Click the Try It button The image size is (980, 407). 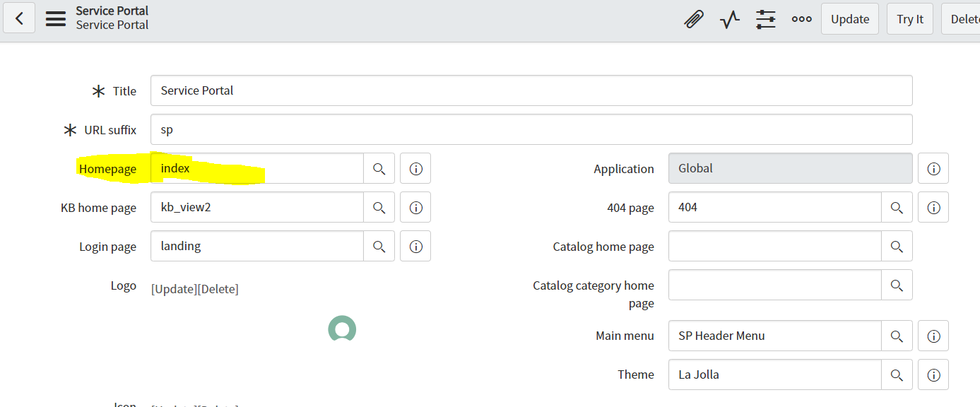point(910,19)
